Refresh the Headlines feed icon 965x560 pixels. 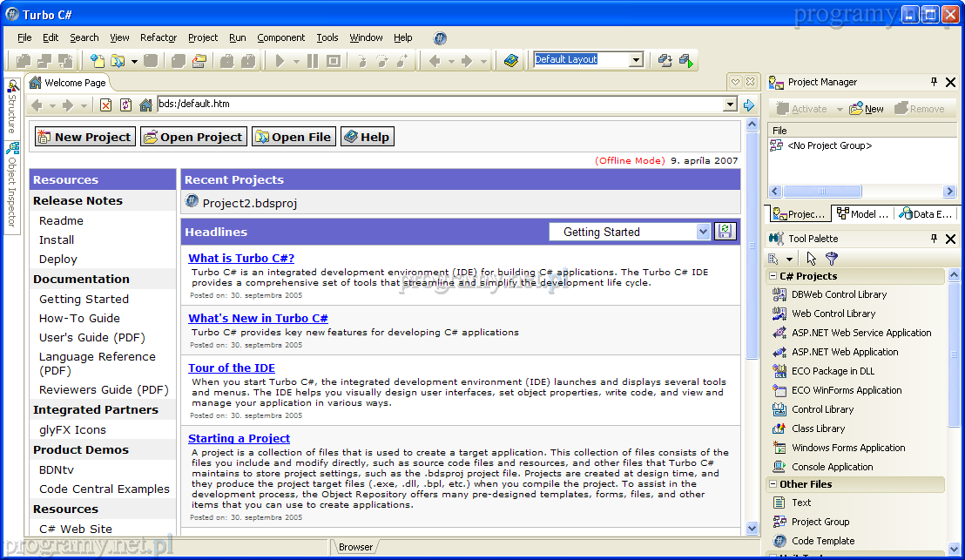725,232
